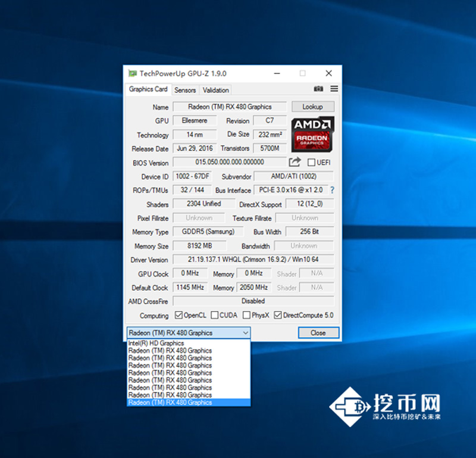The width and height of the screenshot is (476, 458).
Task: Click the BIOS export share icon
Action: coord(295,162)
